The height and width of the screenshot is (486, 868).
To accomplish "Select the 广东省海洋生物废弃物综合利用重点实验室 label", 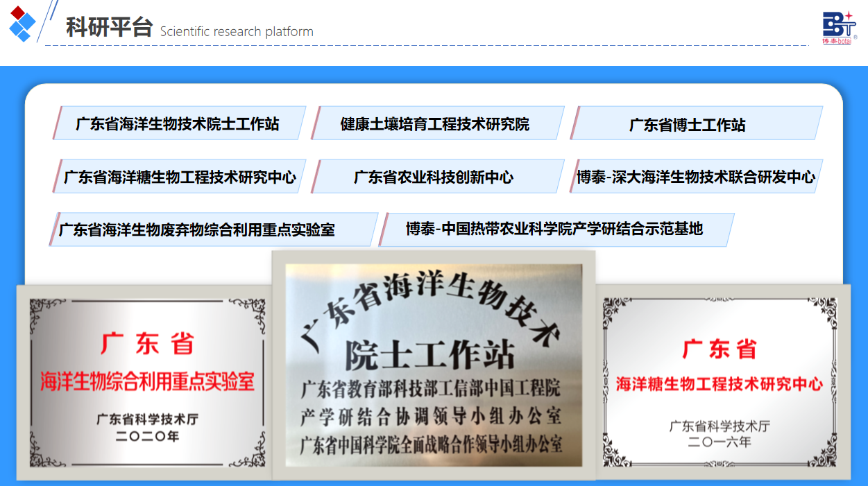I will point(197,229).
